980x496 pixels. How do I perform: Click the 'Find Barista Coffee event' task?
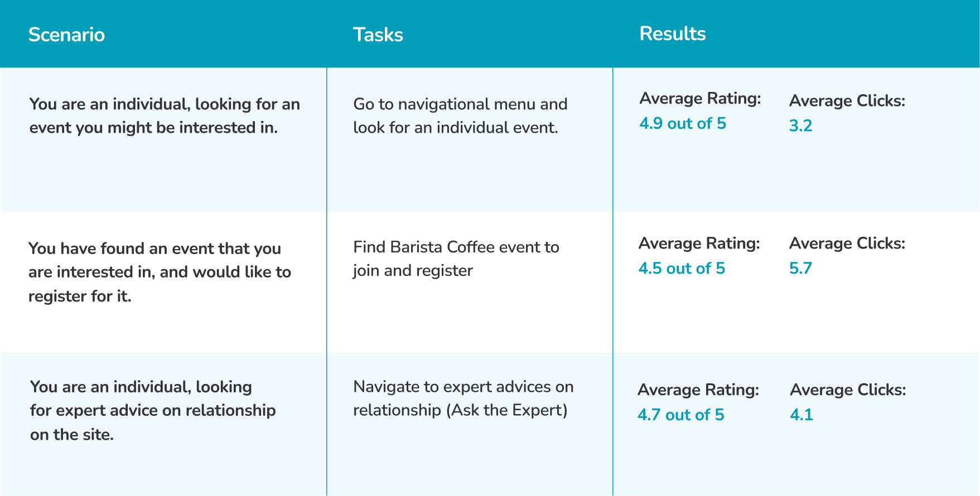(x=456, y=259)
